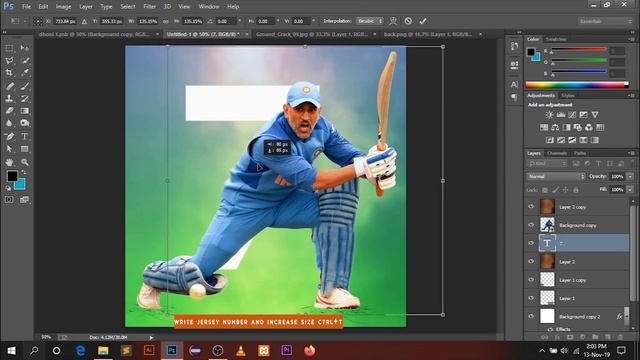Hide the Layer 2 copy layer
The height and width of the screenshot is (360, 640).
(x=531, y=207)
